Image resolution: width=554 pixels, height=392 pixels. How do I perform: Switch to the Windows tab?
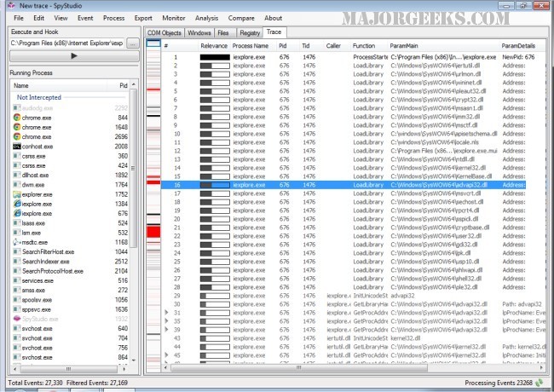point(199,33)
